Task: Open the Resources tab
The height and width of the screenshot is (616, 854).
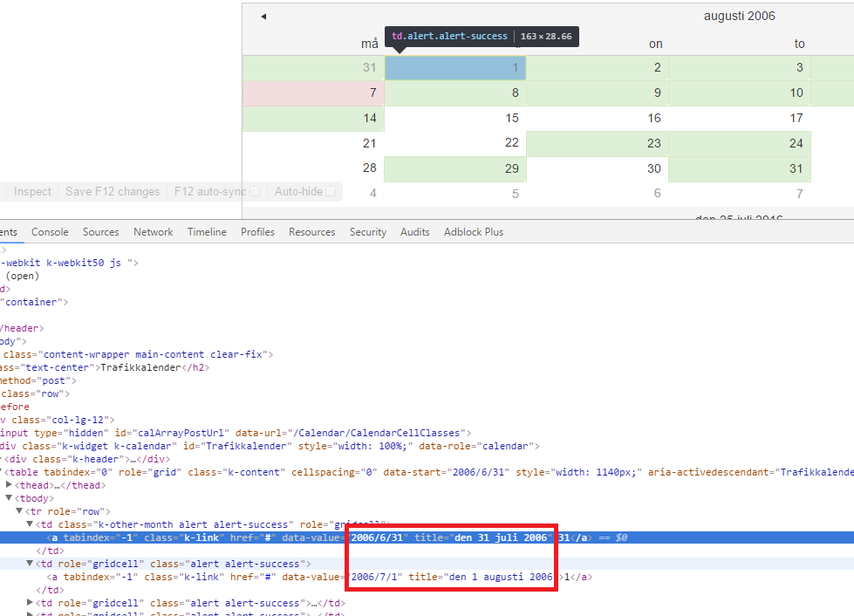Action: 312,232
